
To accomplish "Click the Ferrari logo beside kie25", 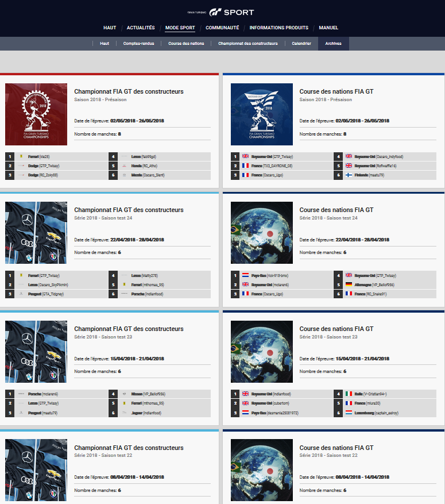I will pos(21,156).
